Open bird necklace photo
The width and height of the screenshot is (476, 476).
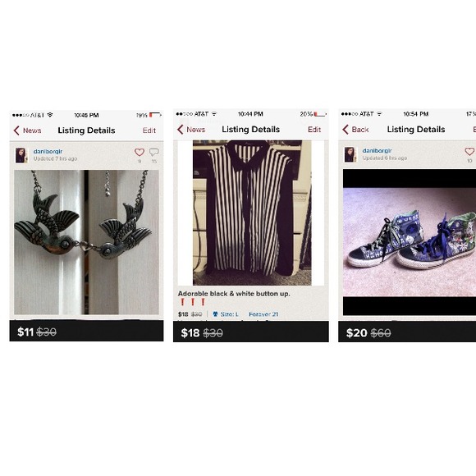[x=86, y=242]
